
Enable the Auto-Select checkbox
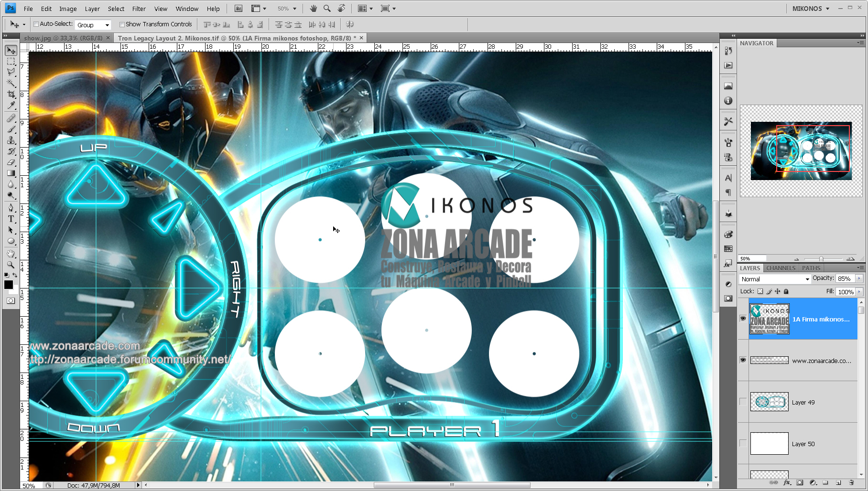[36, 24]
